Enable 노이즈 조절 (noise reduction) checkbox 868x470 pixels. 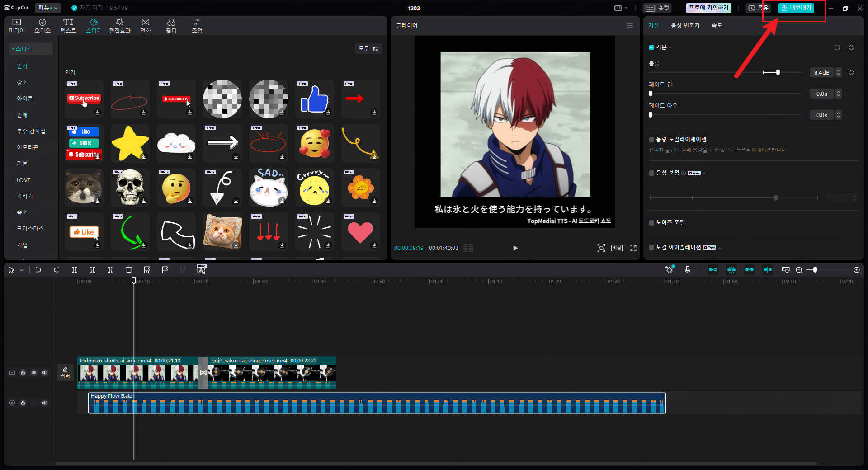point(651,222)
